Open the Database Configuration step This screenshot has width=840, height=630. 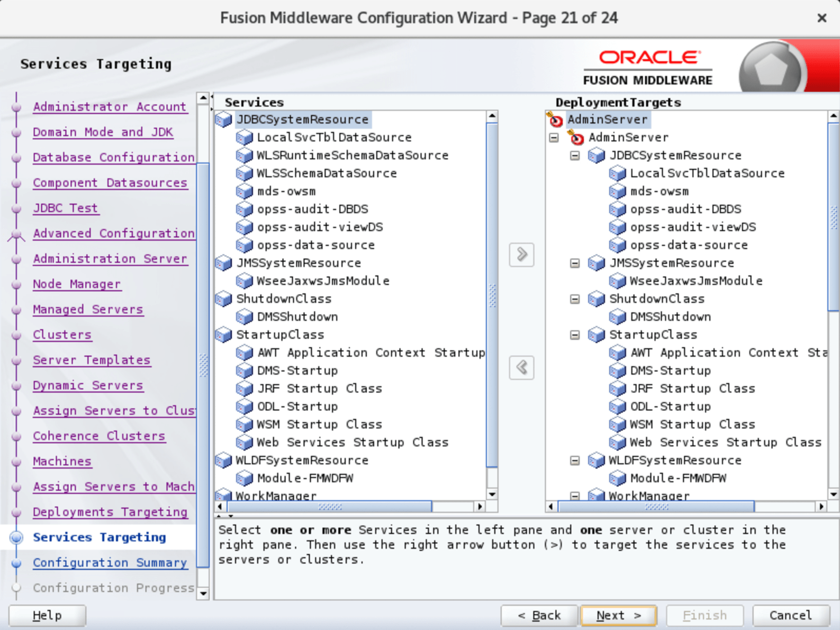point(114,158)
